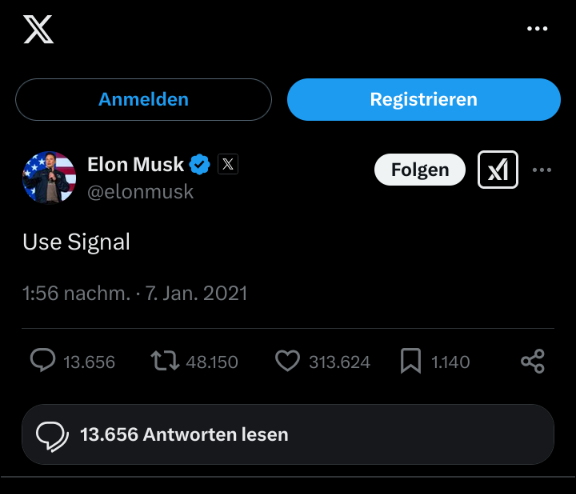Click the 7. Jan. 2021 timestamp
Viewport: 576px width, 494px height.
[197, 293]
